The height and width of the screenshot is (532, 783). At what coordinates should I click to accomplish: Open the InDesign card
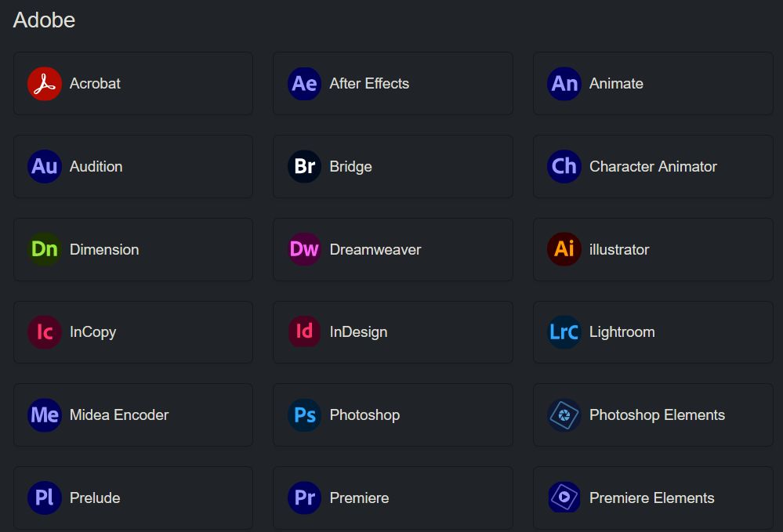pos(393,332)
